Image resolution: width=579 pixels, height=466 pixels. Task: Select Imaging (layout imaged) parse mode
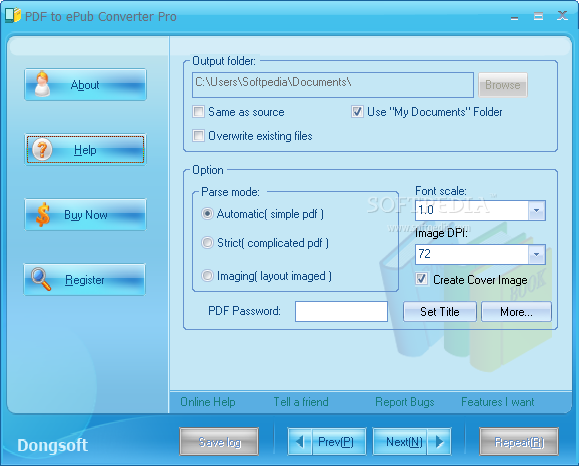click(x=207, y=275)
